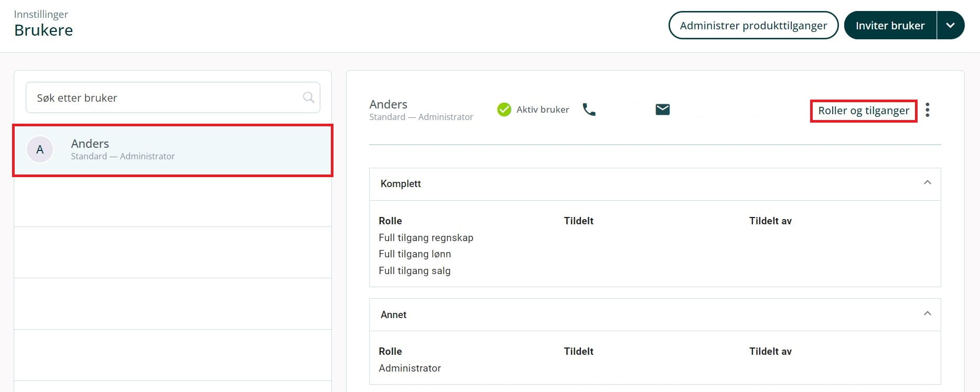
Task: Open the dropdown arrow beside Inviter bruker
Action: [950, 26]
